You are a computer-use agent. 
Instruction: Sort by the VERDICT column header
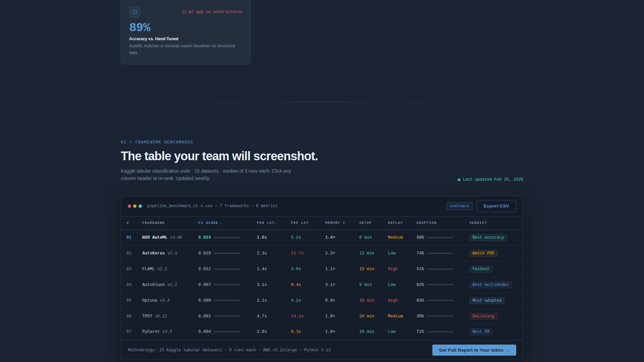[478, 223]
